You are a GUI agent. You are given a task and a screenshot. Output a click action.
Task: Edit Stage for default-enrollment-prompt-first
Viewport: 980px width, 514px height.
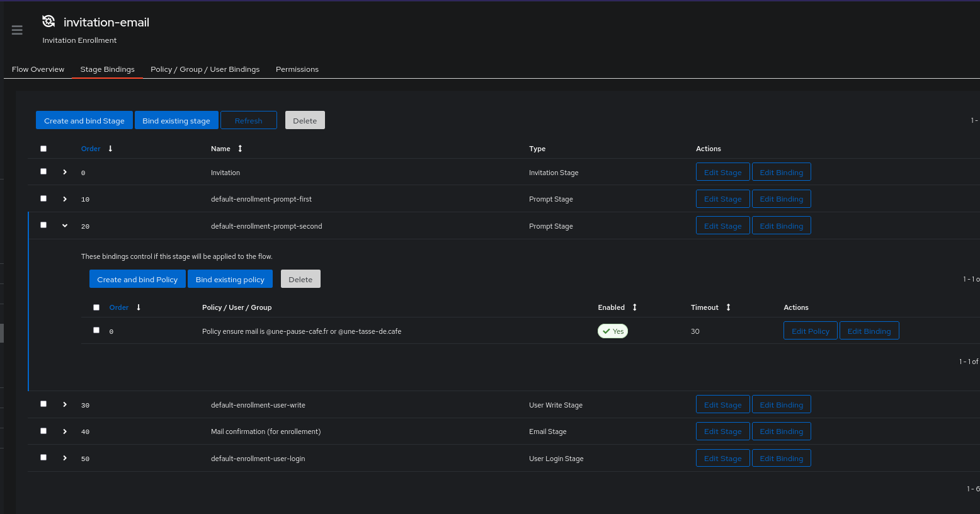pyautogui.click(x=723, y=199)
